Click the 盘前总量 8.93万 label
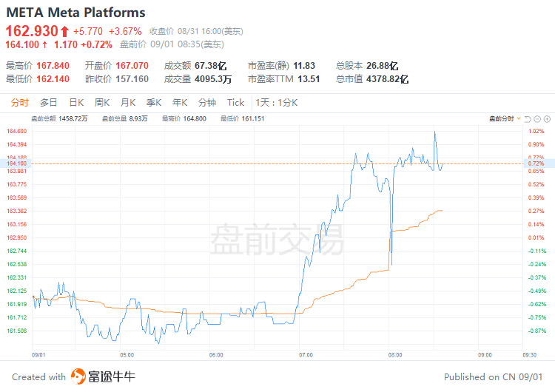Screen dimensions: 555x392 [x=124, y=118]
